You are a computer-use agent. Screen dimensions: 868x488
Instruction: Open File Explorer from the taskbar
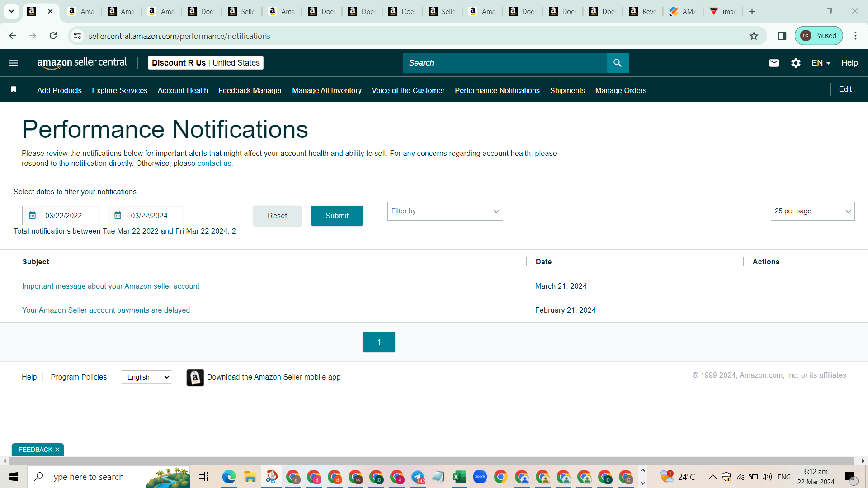[250, 477]
